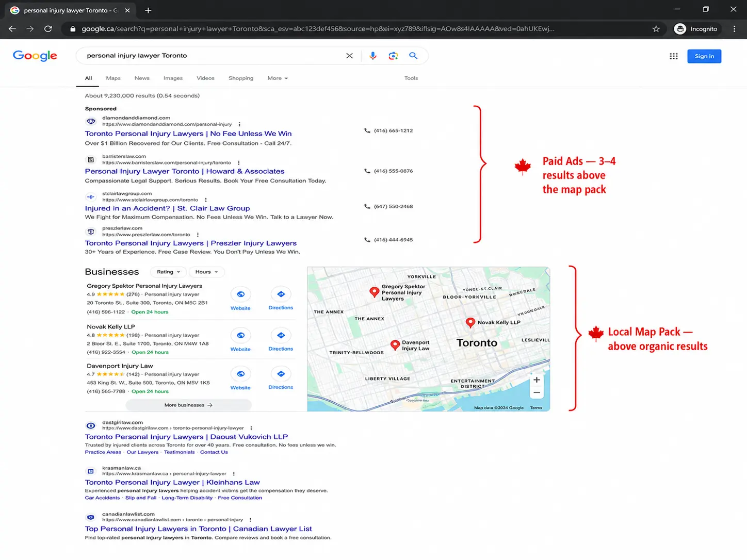Switch to the Maps tab
Image resolution: width=747 pixels, height=560 pixels.
point(113,78)
